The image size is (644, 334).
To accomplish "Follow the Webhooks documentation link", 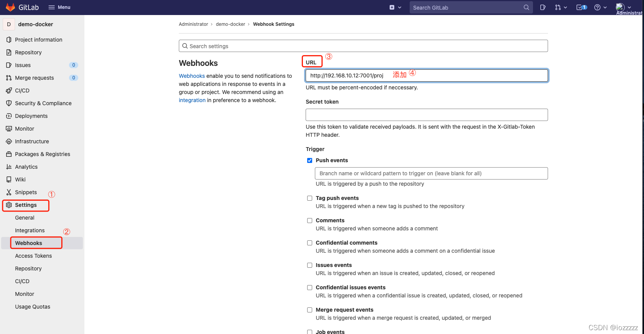I will click(192, 76).
